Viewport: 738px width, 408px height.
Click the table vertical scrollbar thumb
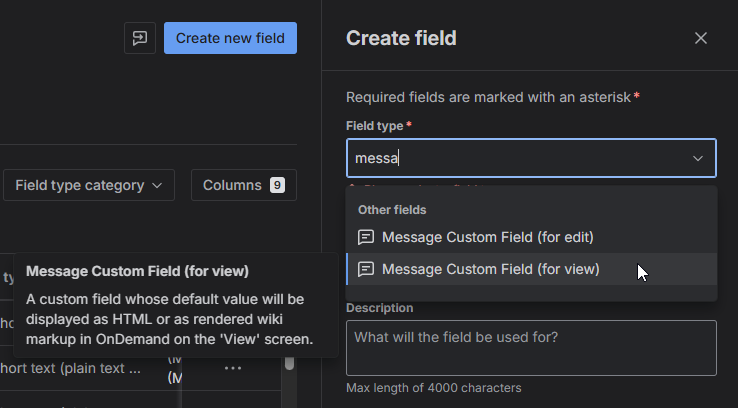point(290,361)
